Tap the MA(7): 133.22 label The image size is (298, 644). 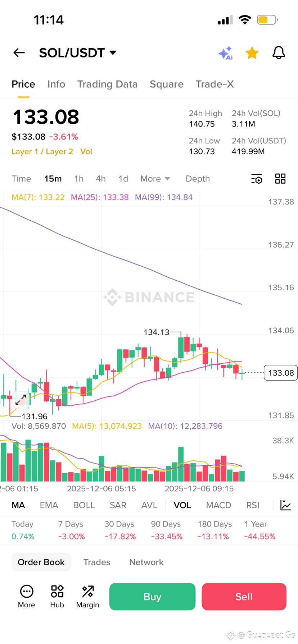(38, 197)
